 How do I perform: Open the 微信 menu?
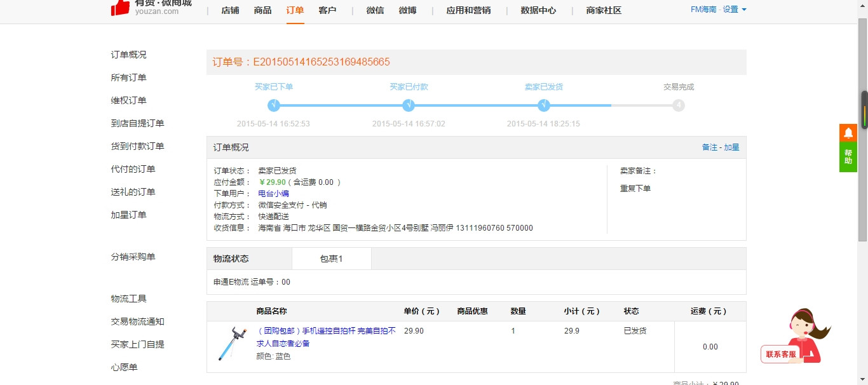coord(375,10)
